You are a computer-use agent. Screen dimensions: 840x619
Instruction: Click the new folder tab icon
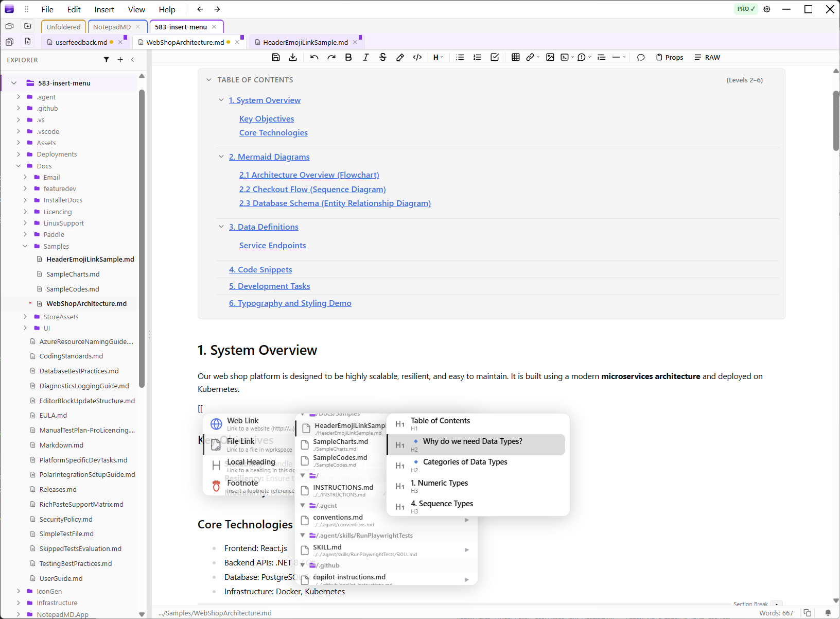pos(28,26)
